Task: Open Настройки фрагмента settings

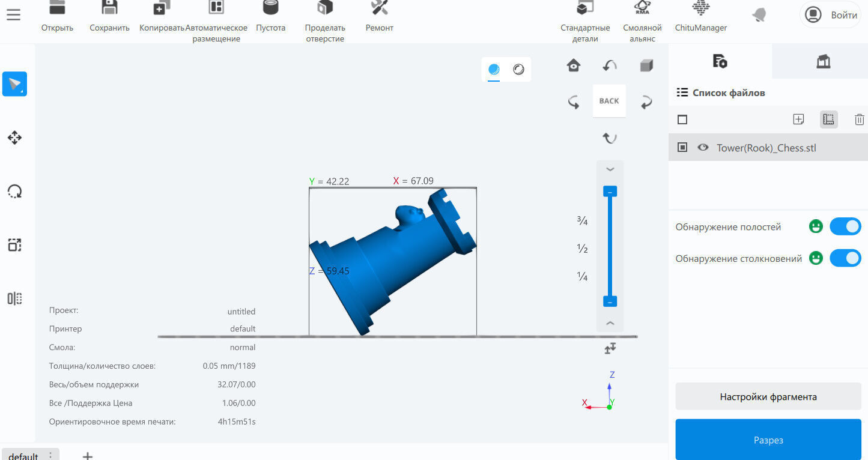Action: pos(768,396)
